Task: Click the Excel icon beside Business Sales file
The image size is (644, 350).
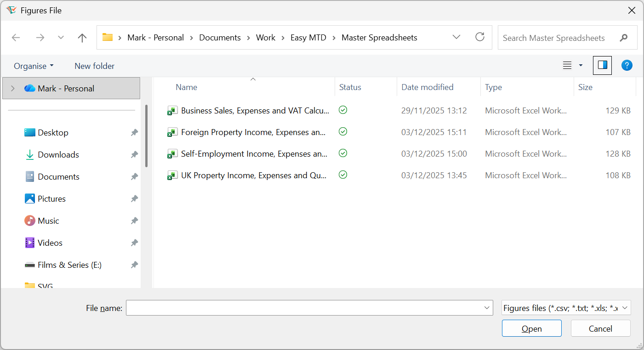Action: [x=172, y=110]
